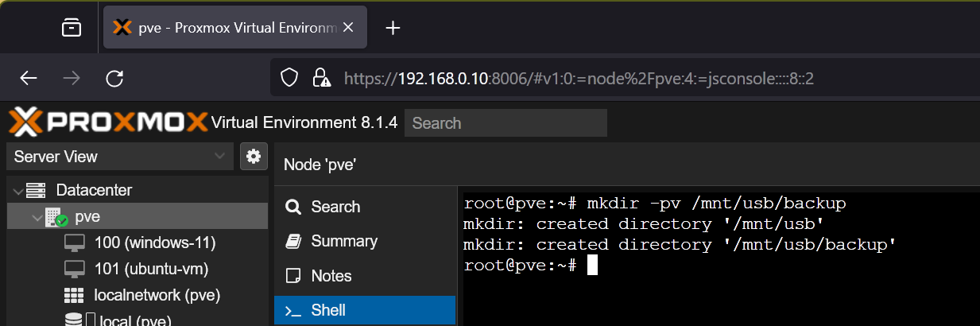Select Datacenter in the resource tree

click(x=94, y=190)
